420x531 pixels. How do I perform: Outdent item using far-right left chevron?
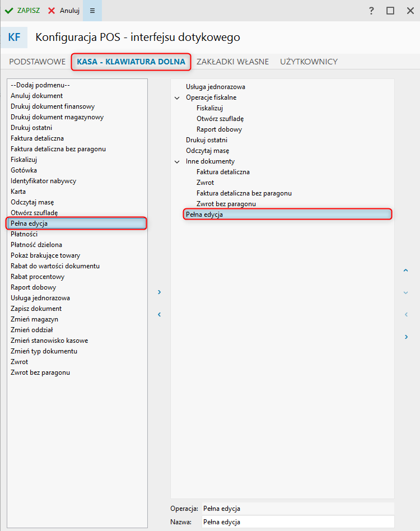[406, 314]
